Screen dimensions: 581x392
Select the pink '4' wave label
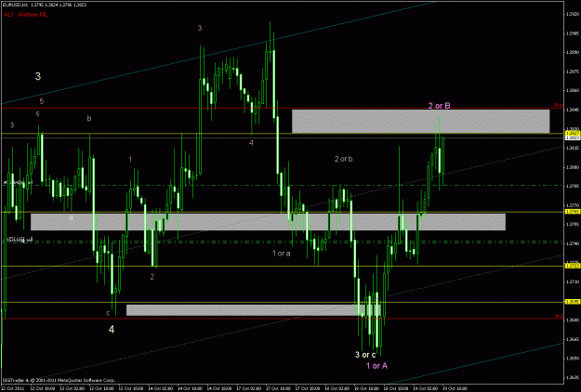251,143
